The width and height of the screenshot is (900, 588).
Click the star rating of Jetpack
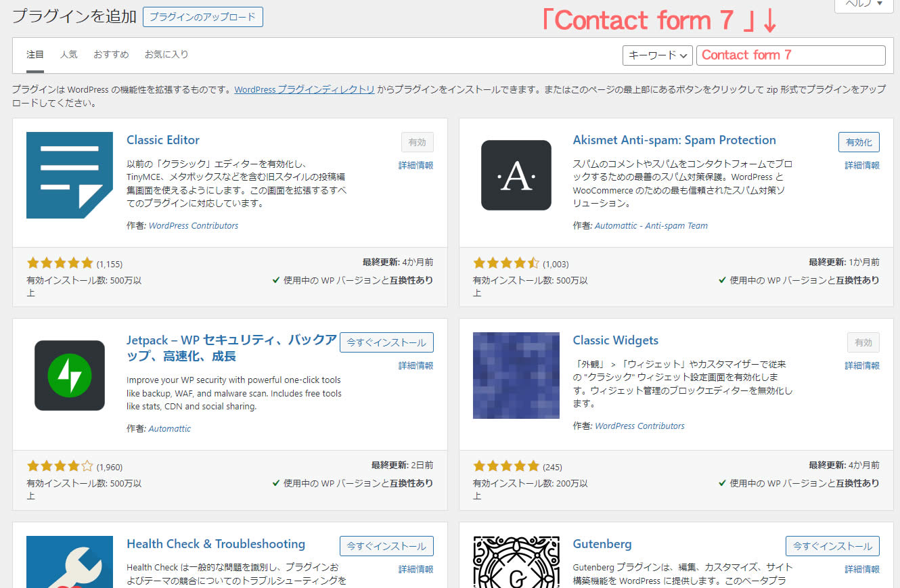click(x=60, y=466)
